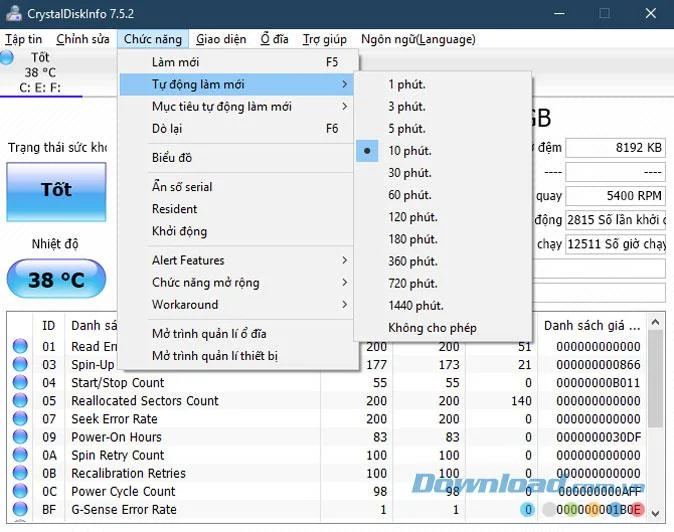Click the 2815 power-on count field
The height and width of the screenshot is (532, 674).
click(x=616, y=220)
